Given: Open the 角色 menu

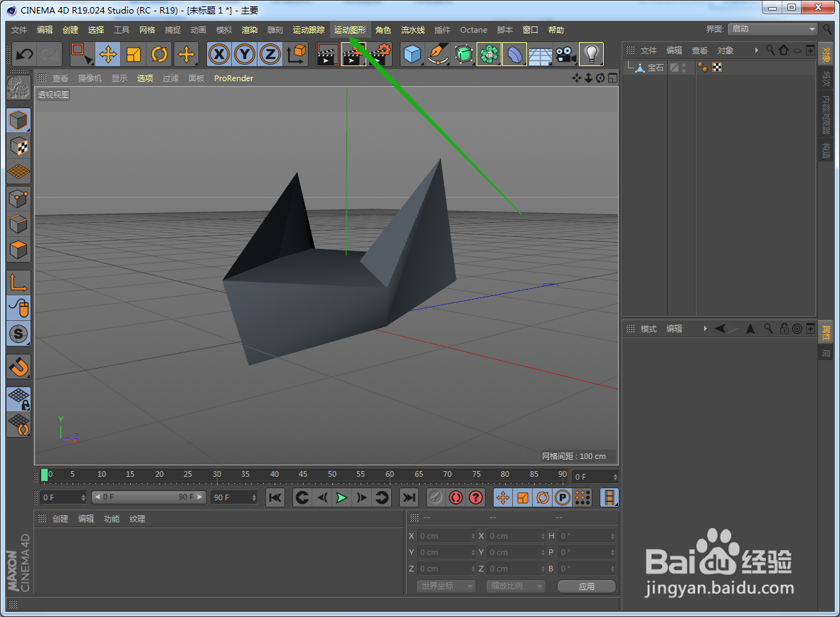Looking at the screenshot, I should coord(383,30).
